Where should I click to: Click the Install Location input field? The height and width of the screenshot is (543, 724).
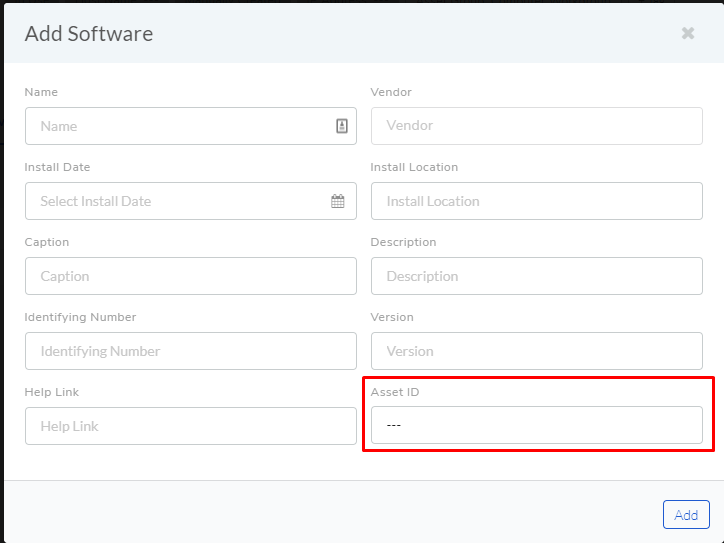pyautogui.click(x=537, y=201)
